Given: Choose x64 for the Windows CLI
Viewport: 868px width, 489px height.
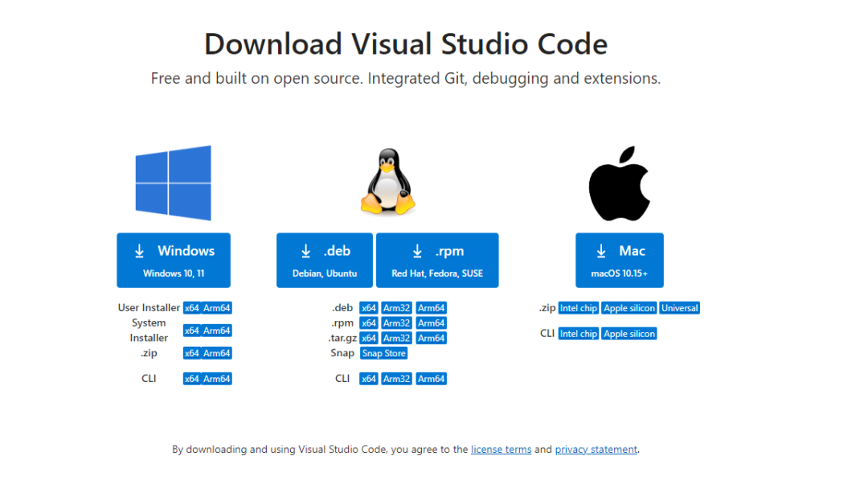Looking at the screenshot, I should pyautogui.click(x=191, y=379).
